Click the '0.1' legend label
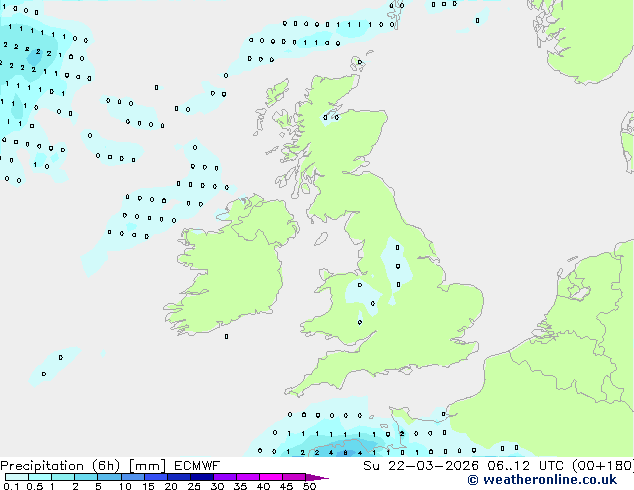The height and width of the screenshot is (490, 634). pyautogui.click(x=11, y=486)
